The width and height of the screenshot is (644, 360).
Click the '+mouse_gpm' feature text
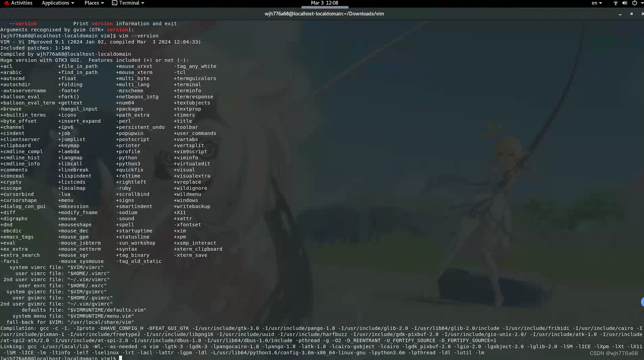73,237
